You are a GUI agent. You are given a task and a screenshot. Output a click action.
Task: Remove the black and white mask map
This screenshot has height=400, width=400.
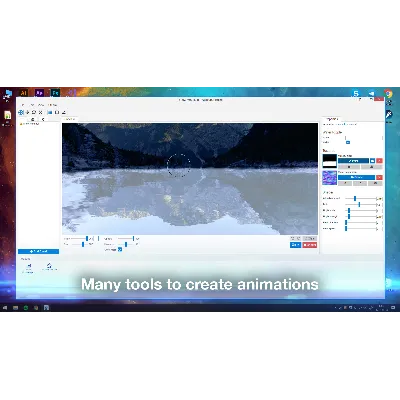(x=379, y=161)
